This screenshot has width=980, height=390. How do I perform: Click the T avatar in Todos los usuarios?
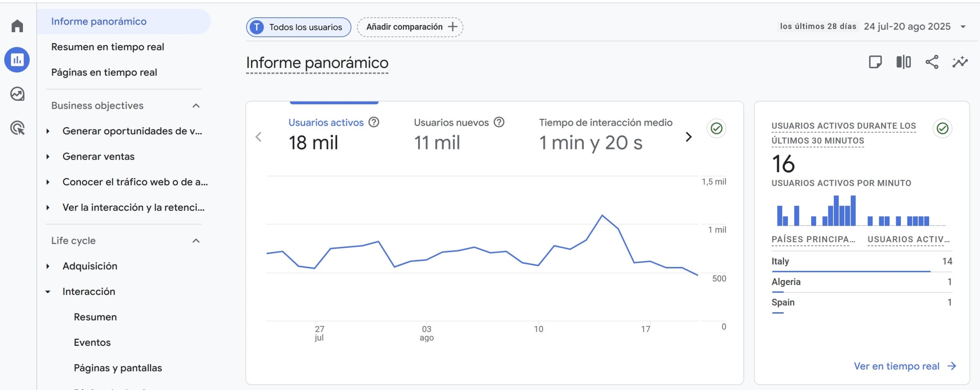(x=256, y=27)
